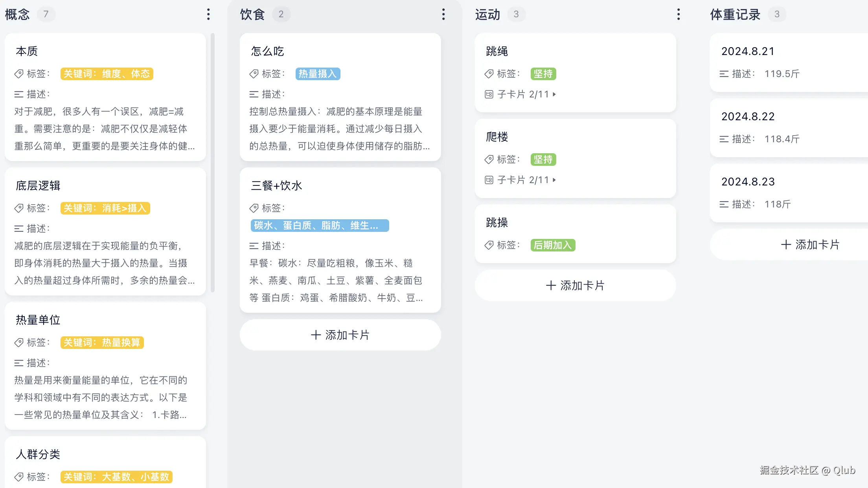Expand 子卡片 2/11 on 跳绳 card
This screenshot has height=488, width=868.
coord(554,94)
